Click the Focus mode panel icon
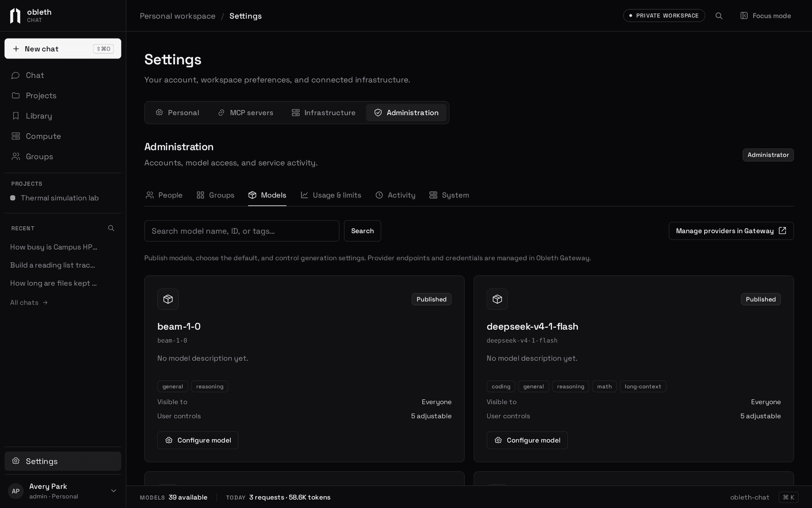This screenshot has height=508, width=812. [744, 16]
